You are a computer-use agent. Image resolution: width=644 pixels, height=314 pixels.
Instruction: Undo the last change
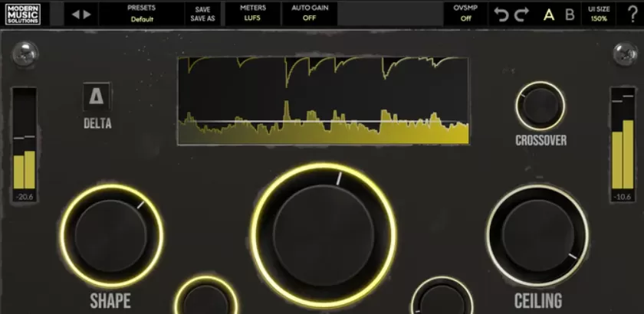click(x=501, y=15)
